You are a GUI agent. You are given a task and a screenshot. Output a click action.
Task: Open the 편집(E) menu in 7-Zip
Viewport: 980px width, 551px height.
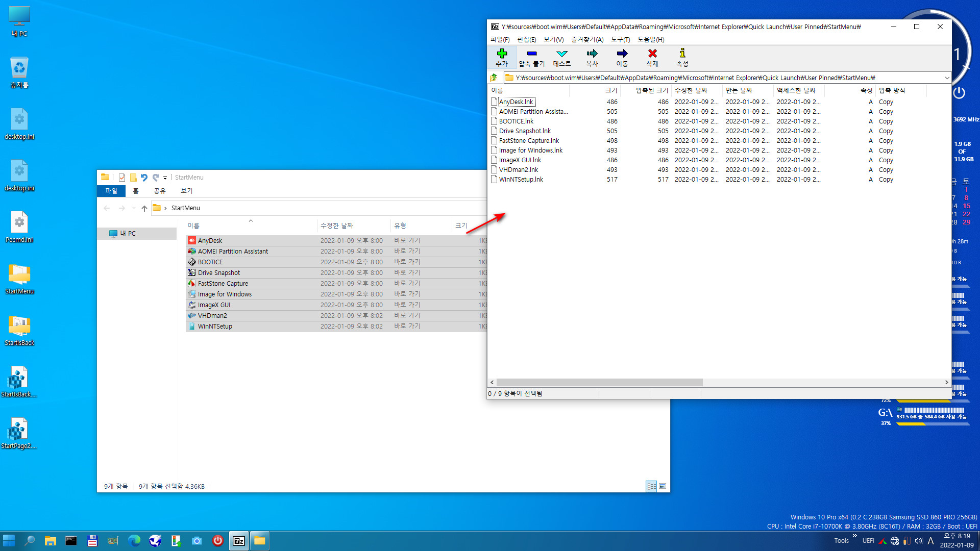tap(526, 39)
